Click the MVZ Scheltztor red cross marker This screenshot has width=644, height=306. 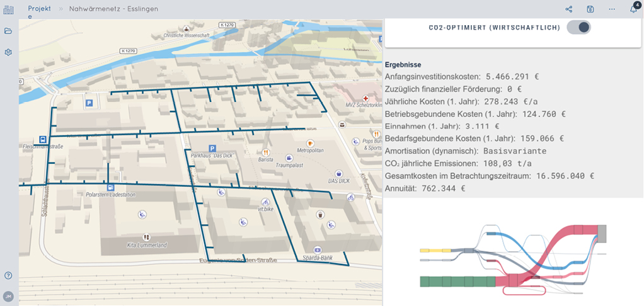[x=347, y=99]
